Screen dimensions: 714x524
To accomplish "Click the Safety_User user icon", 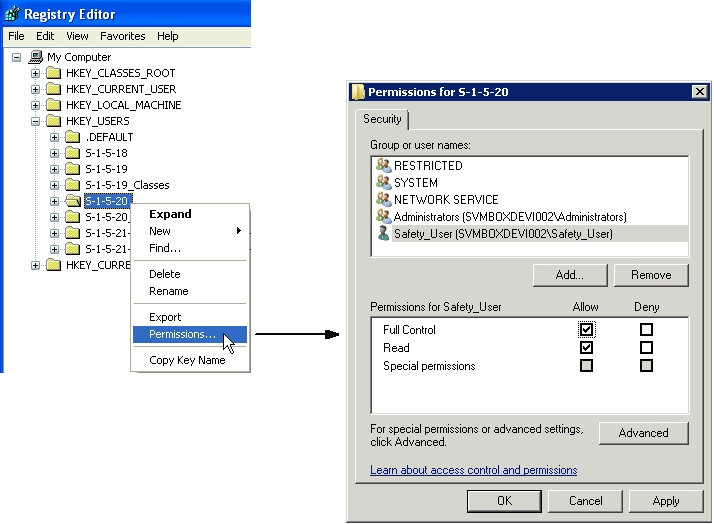I will coord(383,234).
